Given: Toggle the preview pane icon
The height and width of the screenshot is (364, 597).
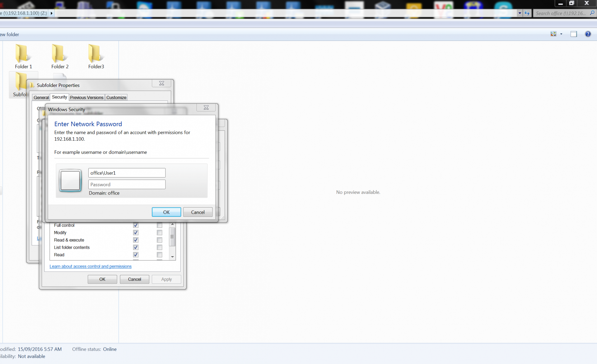Looking at the screenshot, I should tap(574, 34).
